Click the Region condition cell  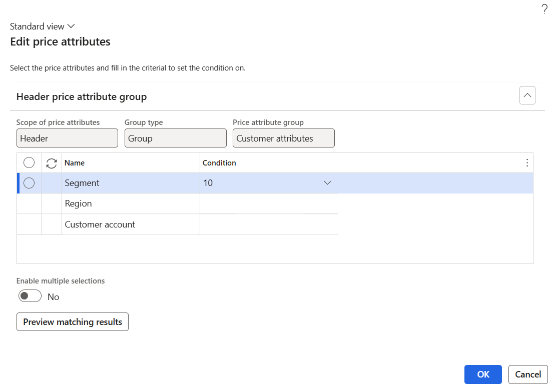269,203
